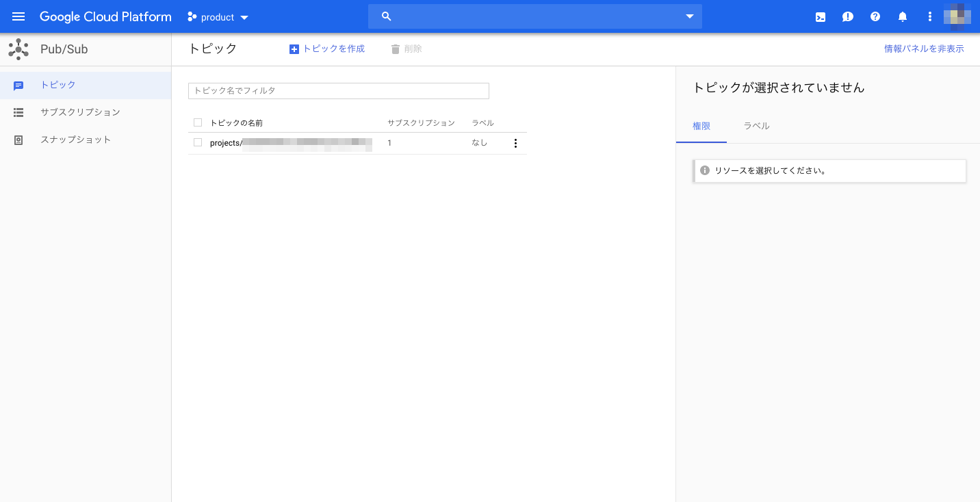
Task: Open the topic row overflow menu
Action: tap(515, 143)
